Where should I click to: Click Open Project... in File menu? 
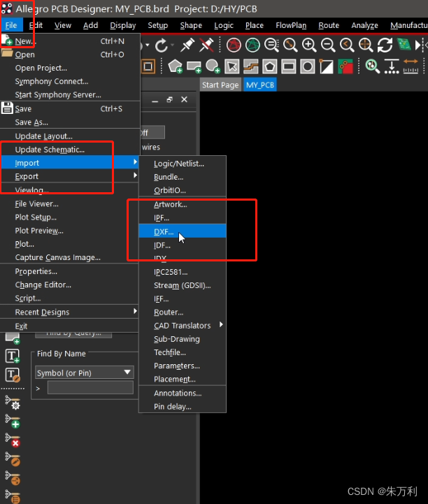click(x=41, y=68)
